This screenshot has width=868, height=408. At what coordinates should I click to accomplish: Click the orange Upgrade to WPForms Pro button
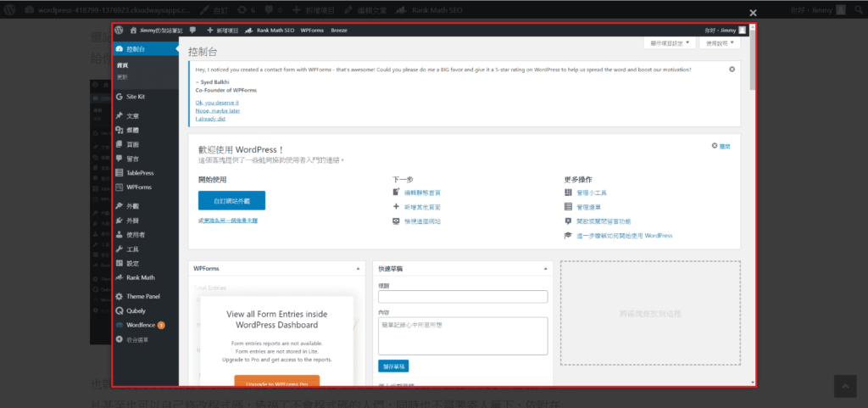pyautogui.click(x=277, y=382)
